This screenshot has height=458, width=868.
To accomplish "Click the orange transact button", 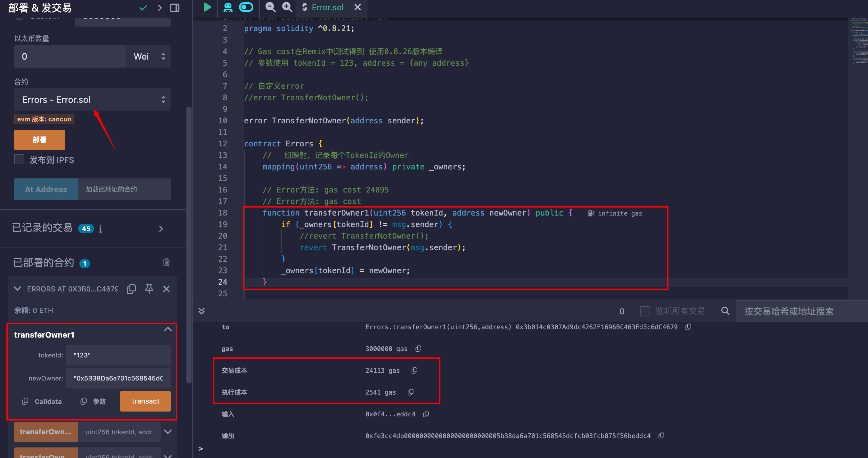I will (x=145, y=401).
